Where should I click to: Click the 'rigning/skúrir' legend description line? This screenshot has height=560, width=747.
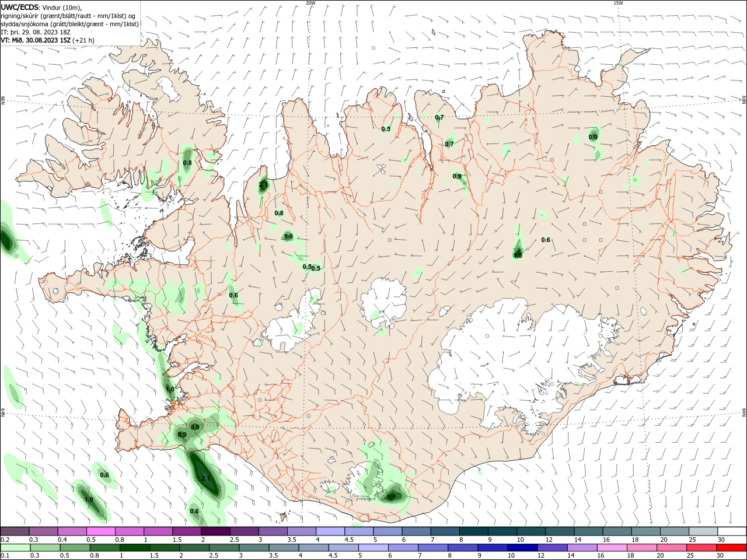tap(68, 16)
